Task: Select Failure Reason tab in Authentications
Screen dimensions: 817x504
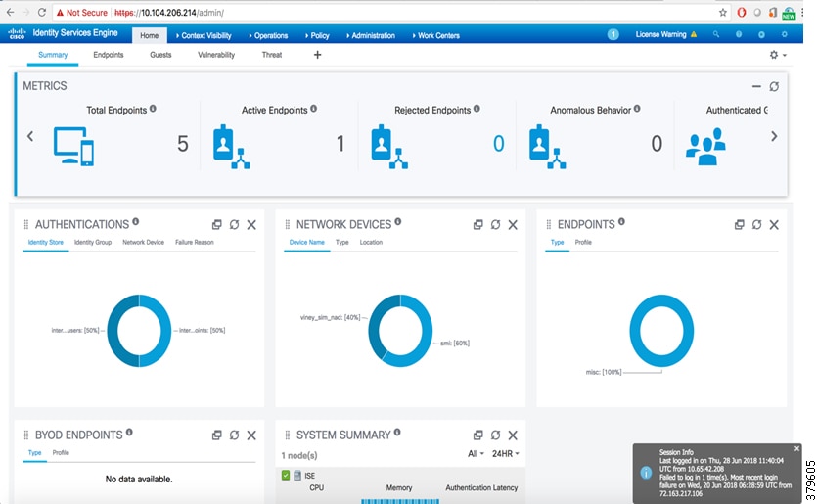Action: (195, 243)
